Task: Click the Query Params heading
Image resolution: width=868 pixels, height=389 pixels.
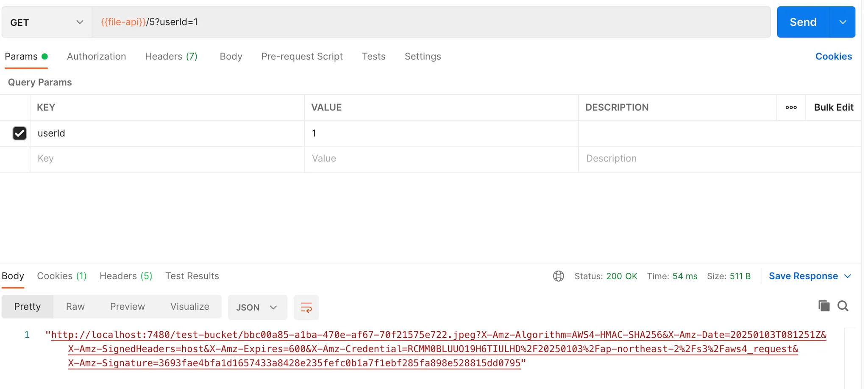Action: [40, 82]
